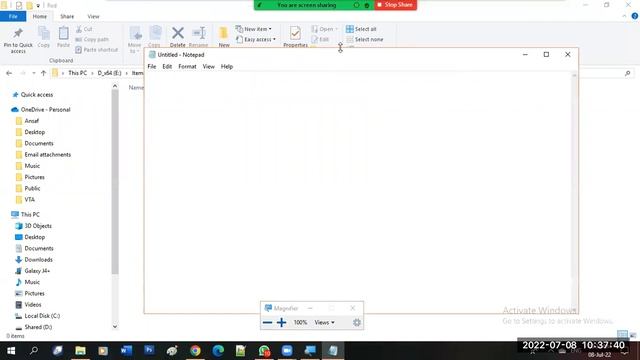Select VTA folder in sidebar

[x=29, y=200]
